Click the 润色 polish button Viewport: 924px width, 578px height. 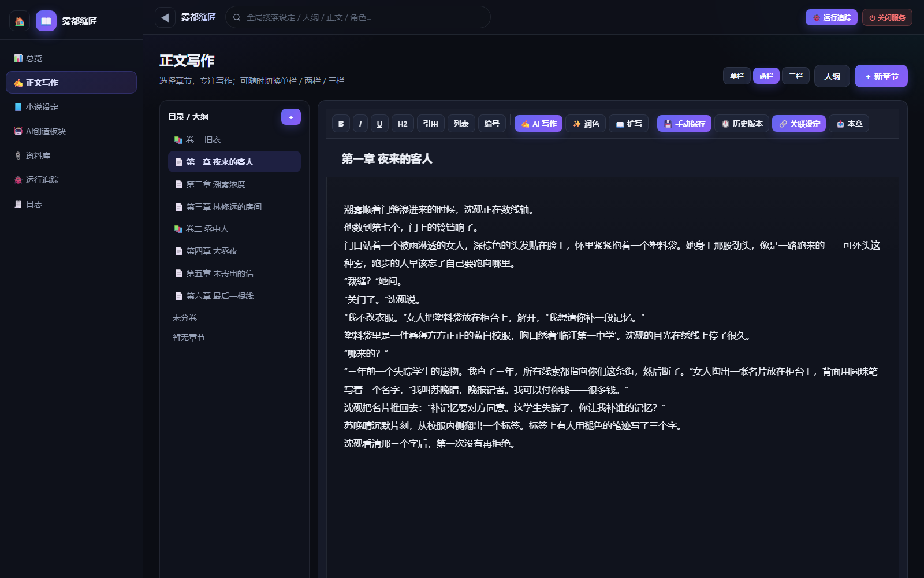[x=586, y=124]
